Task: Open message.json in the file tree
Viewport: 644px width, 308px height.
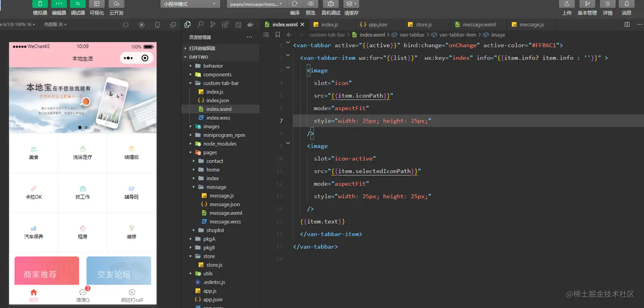Action: [224, 204]
